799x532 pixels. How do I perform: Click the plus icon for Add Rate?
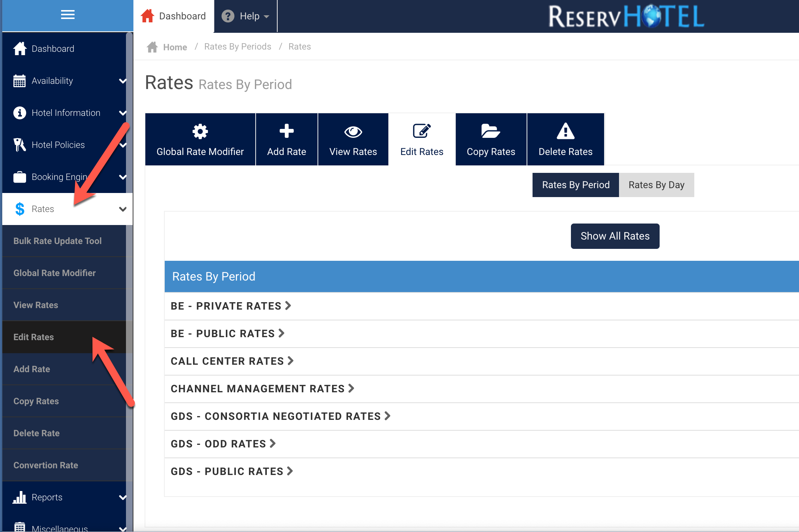click(x=286, y=131)
